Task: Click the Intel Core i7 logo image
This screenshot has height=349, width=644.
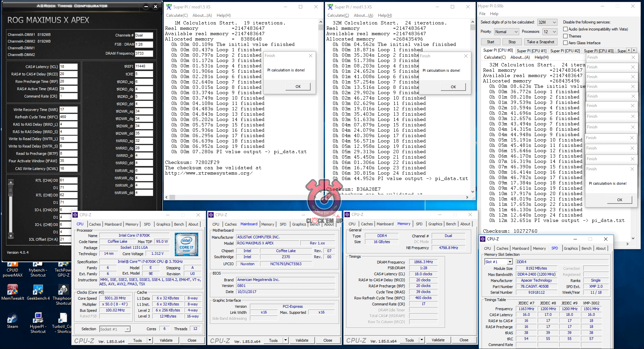Action: (186, 245)
